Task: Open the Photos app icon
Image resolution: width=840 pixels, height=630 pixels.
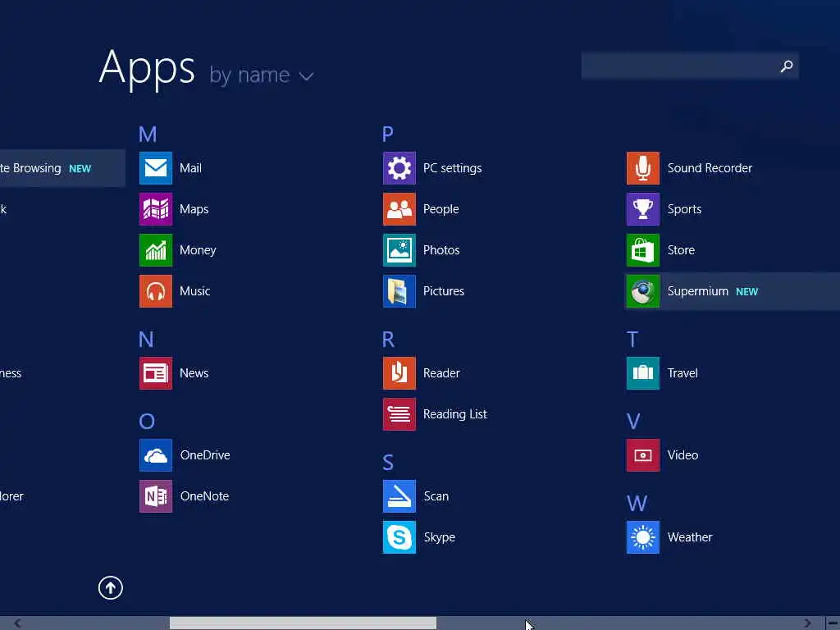Action: [x=399, y=250]
